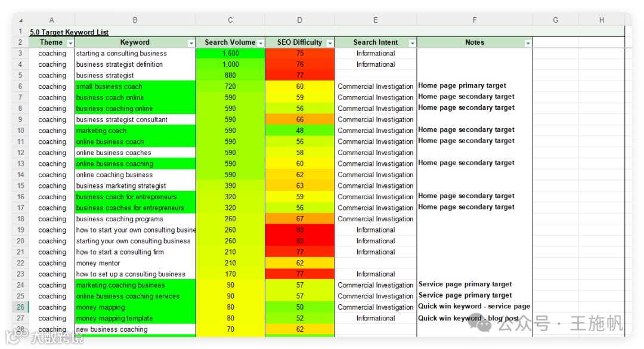This screenshot has height=349, width=644.
Task: Select the 'money mapping template' cell
Action: pos(135,318)
